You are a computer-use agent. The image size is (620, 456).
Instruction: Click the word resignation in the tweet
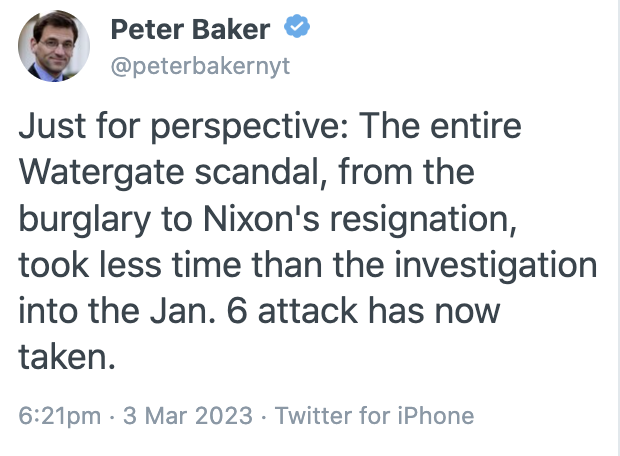[423, 220]
